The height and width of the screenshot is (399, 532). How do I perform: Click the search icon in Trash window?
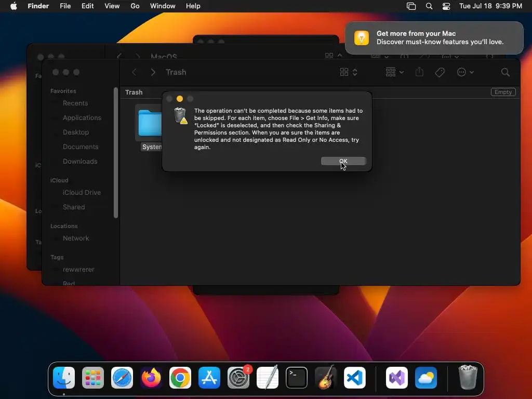[x=505, y=72]
